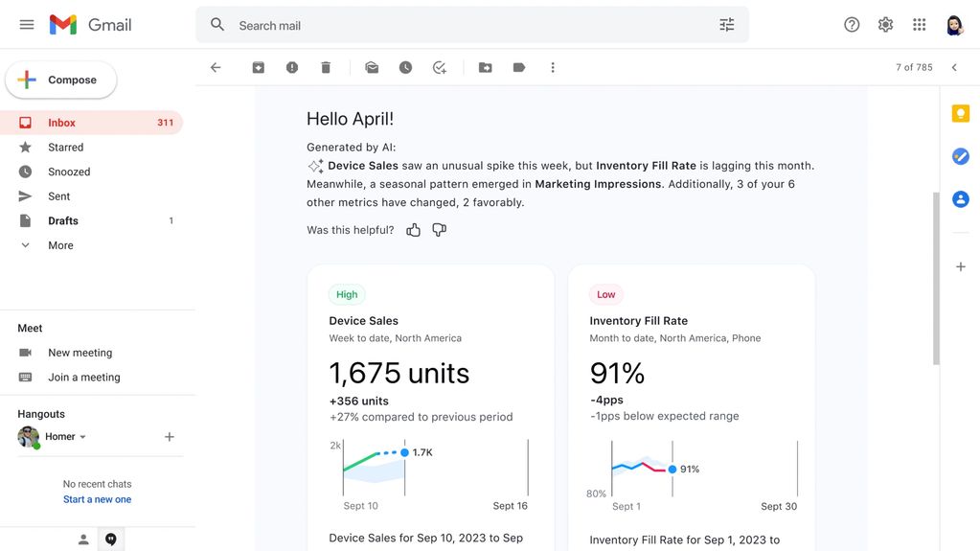Image resolution: width=980 pixels, height=551 pixels.
Task: Snooze this email via the clock icon
Action: pyautogui.click(x=405, y=68)
